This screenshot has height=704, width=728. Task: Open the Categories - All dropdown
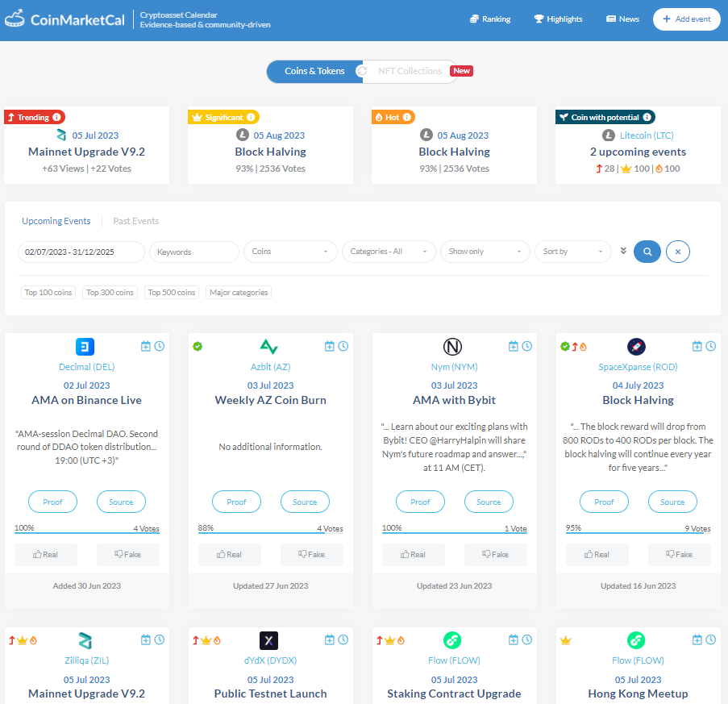pyautogui.click(x=389, y=252)
